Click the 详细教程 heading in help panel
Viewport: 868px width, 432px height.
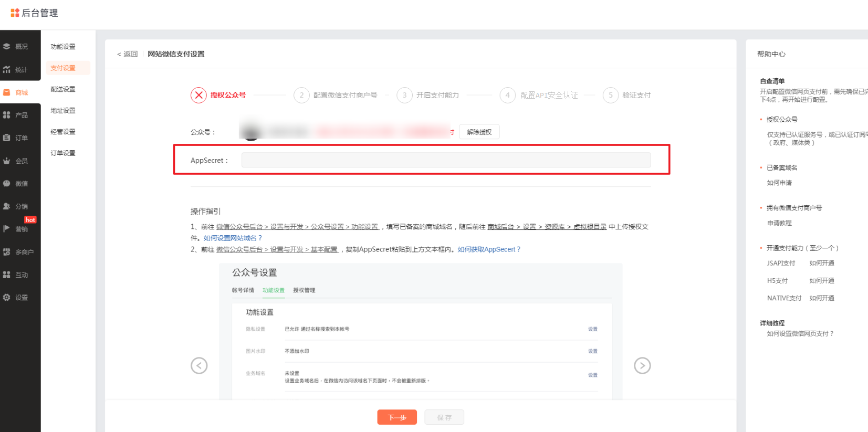coord(772,323)
